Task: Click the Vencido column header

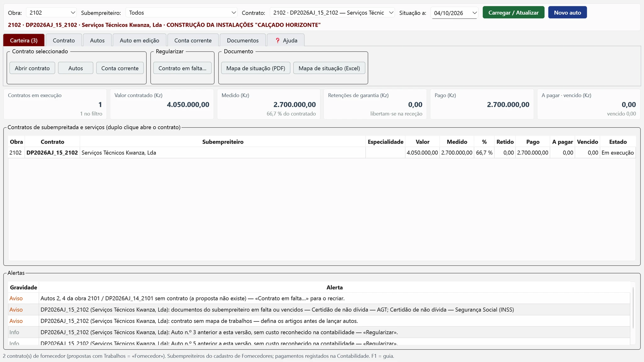Action: click(587, 142)
